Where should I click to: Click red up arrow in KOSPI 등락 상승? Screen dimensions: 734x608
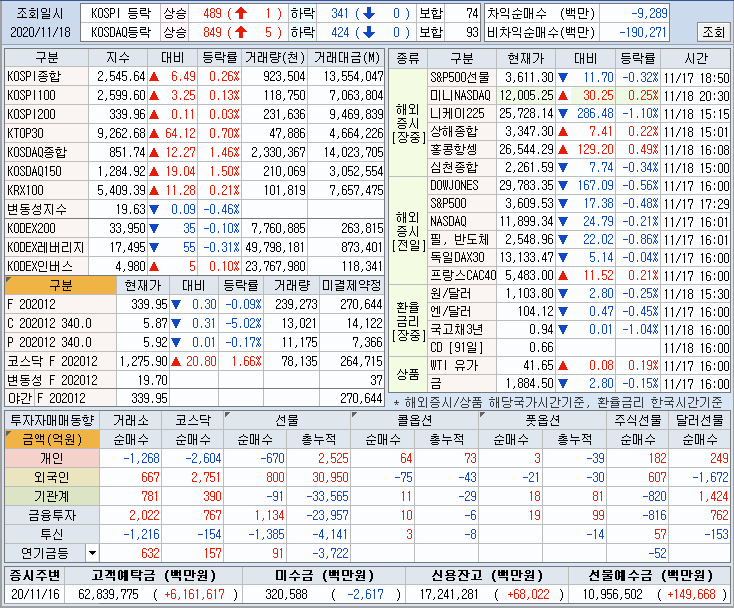(x=241, y=14)
